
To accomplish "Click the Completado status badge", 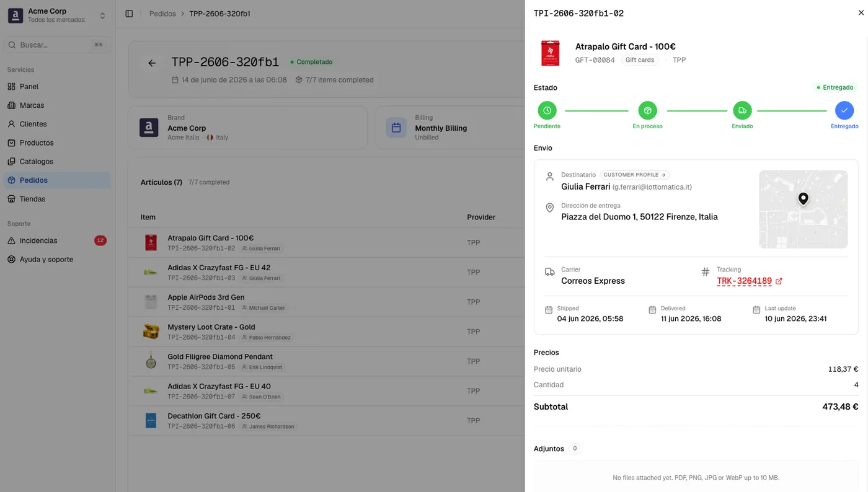I will tap(311, 62).
